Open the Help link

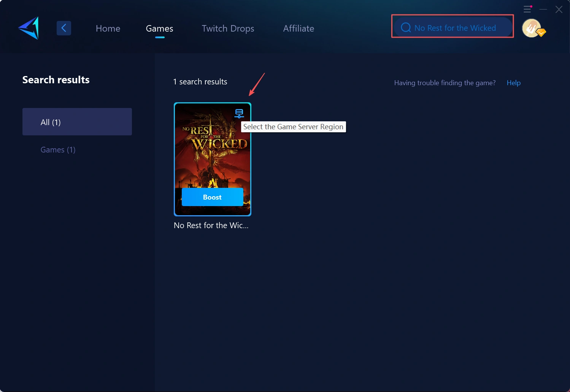[x=513, y=83]
